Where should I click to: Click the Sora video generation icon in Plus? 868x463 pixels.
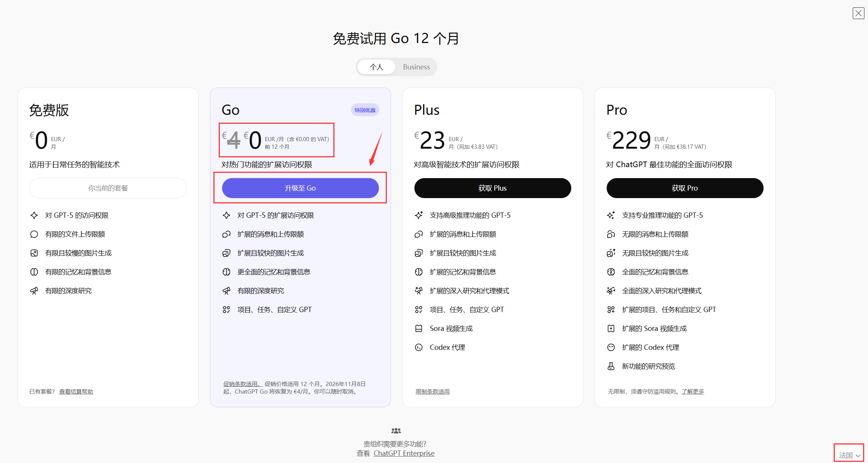(x=419, y=329)
